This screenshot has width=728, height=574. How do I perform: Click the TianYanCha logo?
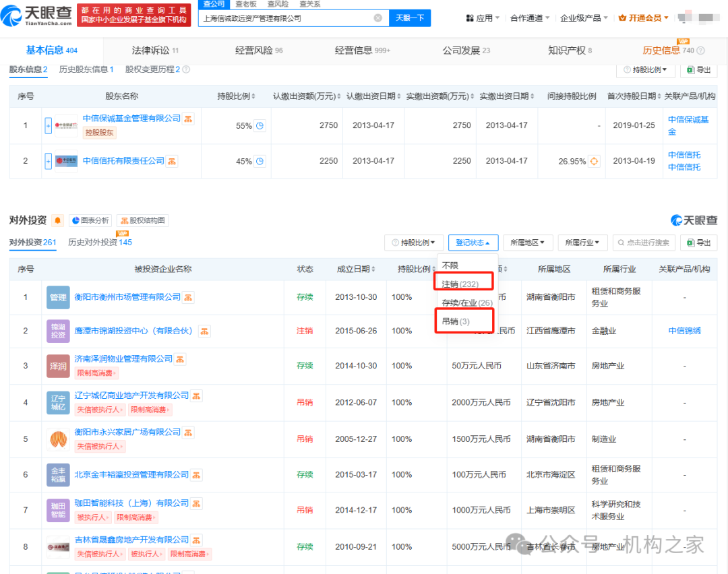(x=36, y=15)
